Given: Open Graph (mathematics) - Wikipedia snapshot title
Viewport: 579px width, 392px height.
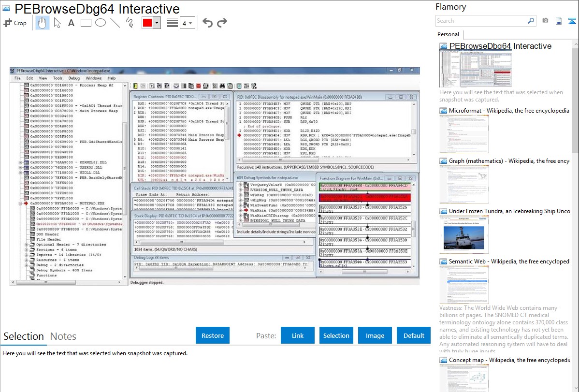Looking at the screenshot, I should (x=509, y=161).
